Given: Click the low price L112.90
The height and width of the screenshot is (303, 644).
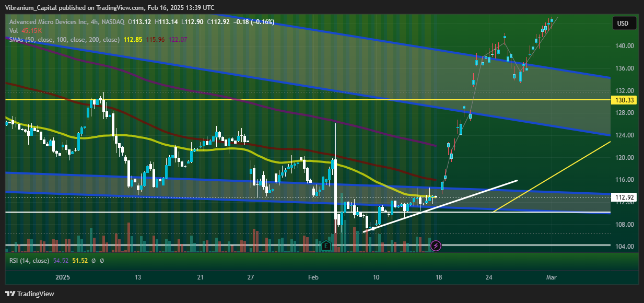Looking at the screenshot, I should point(193,22).
